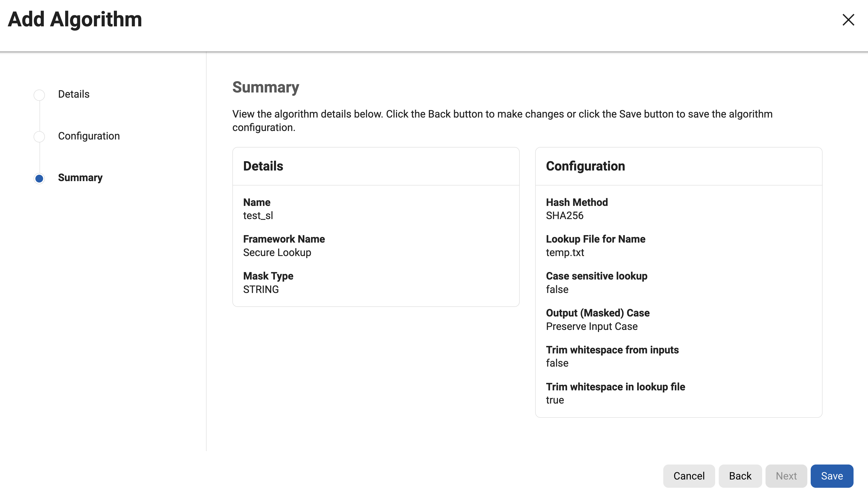Click the Configuration card header
This screenshot has height=495, width=868.
[585, 166]
